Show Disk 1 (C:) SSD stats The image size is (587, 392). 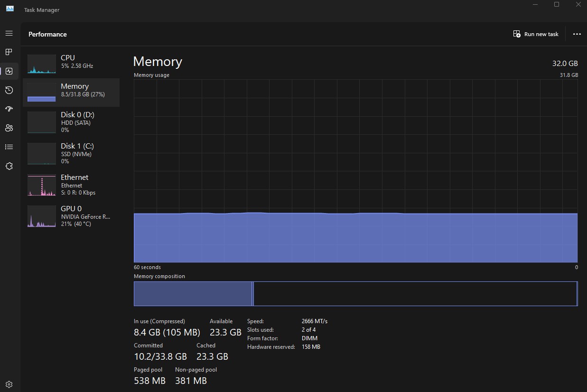[x=71, y=153]
